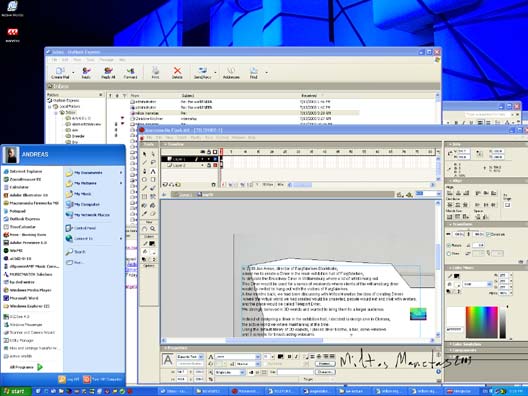Select the Skew radio button
Viewport: 528px width, 396px height.
(449, 253)
